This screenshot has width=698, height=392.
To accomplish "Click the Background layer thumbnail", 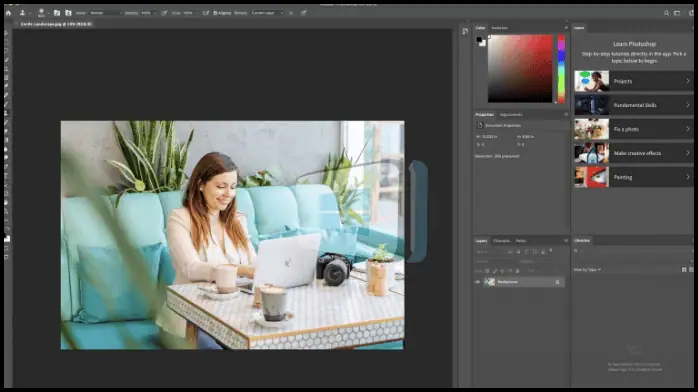I will 490,282.
